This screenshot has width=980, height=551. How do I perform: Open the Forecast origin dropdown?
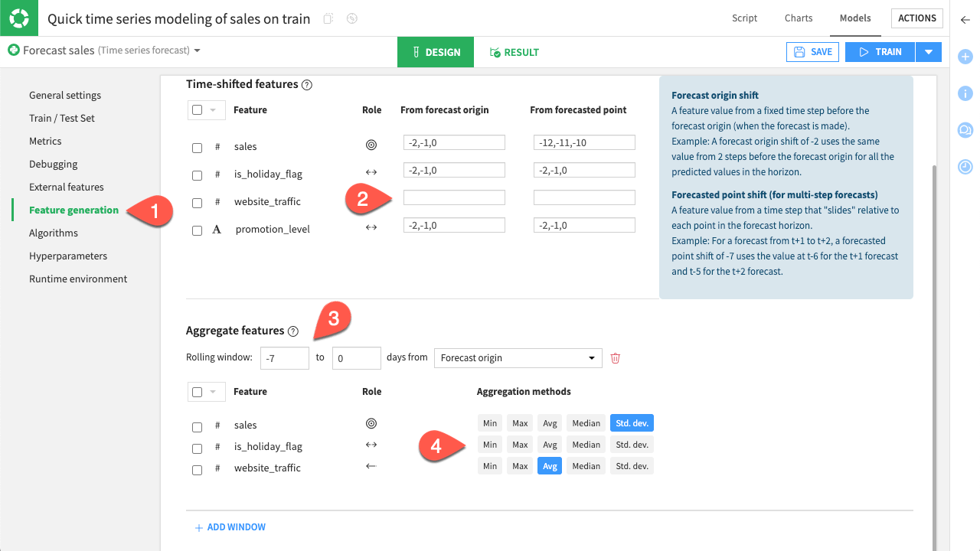click(x=517, y=358)
